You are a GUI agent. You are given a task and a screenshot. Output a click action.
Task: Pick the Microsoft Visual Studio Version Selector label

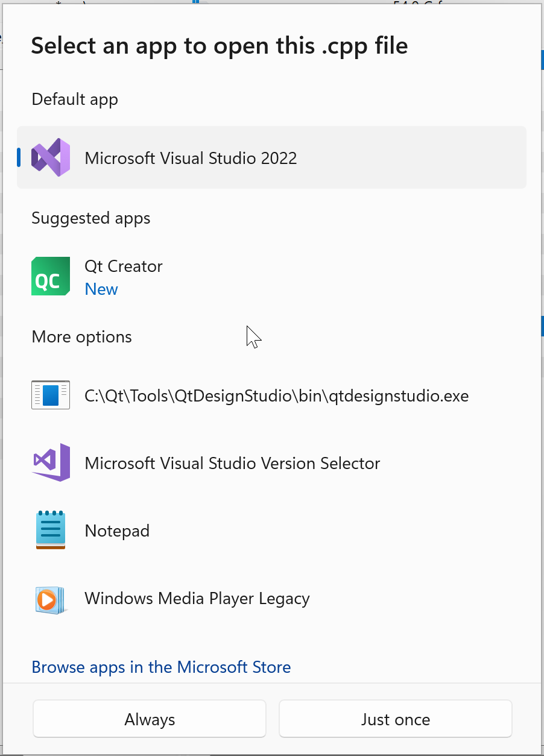click(232, 464)
